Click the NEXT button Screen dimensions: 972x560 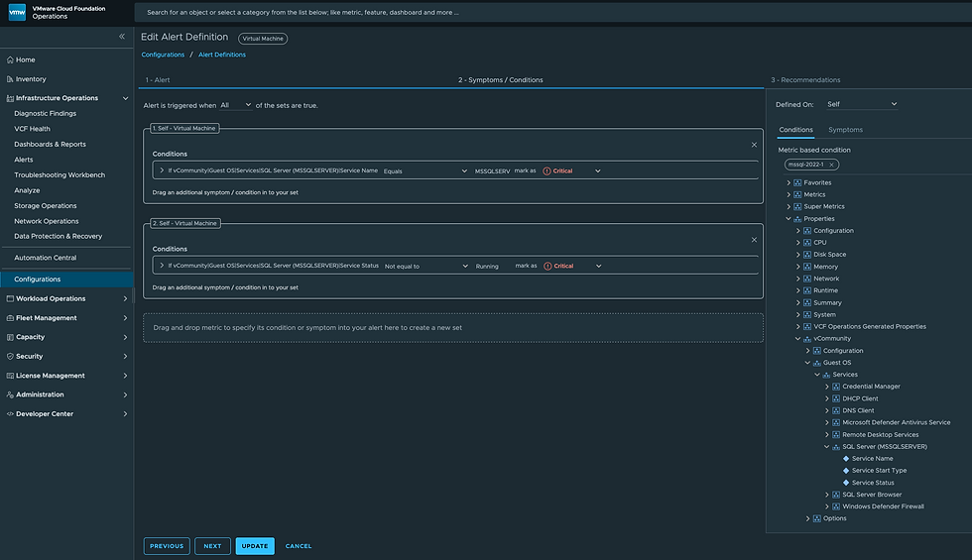coord(212,546)
